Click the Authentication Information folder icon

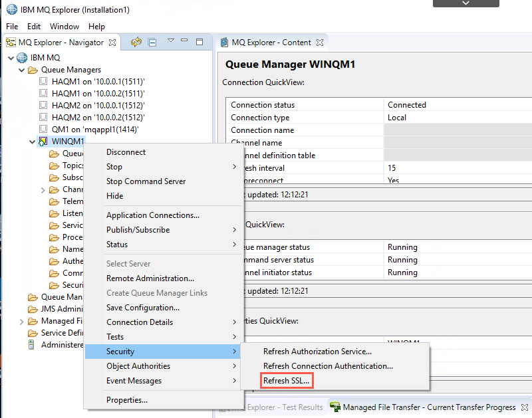[54, 261]
